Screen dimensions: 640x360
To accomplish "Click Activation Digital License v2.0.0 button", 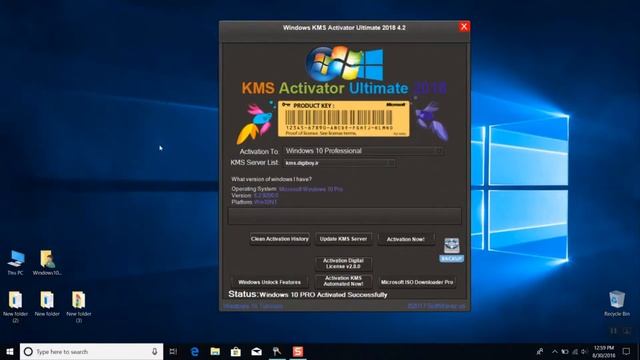I will [x=343, y=264].
